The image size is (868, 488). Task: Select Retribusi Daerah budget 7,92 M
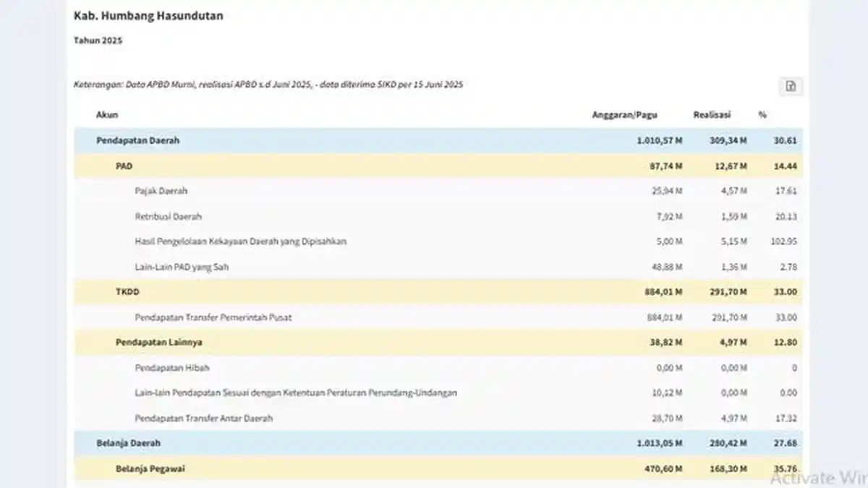pyautogui.click(x=669, y=216)
